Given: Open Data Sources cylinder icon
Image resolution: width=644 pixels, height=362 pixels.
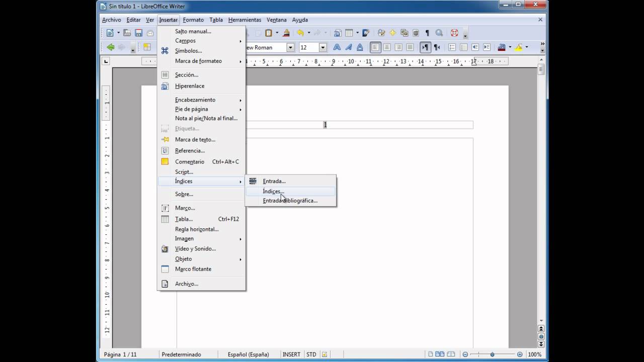Looking at the screenshot, I should [x=416, y=33].
